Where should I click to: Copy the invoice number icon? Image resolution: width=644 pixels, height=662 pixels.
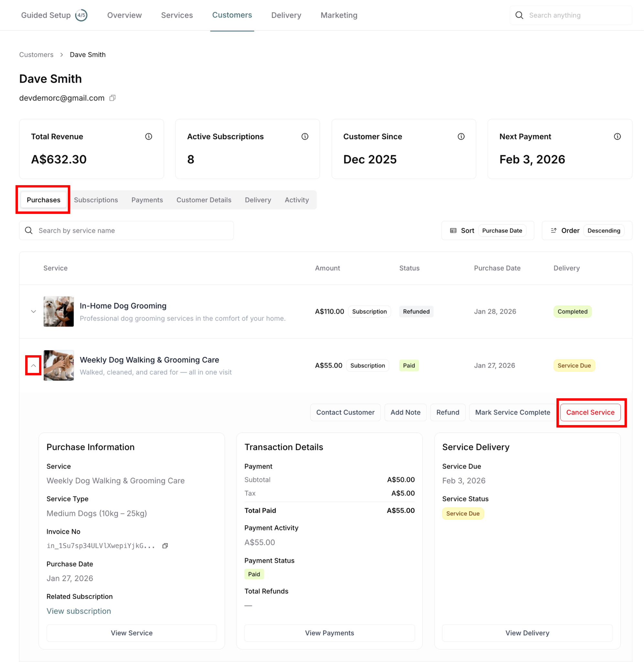point(165,546)
